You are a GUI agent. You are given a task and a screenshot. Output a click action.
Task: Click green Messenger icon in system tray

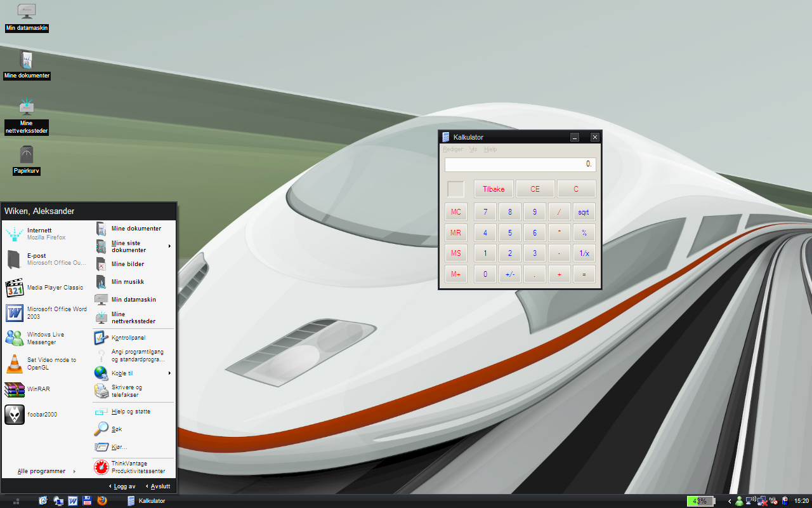[x=739, y=501]
